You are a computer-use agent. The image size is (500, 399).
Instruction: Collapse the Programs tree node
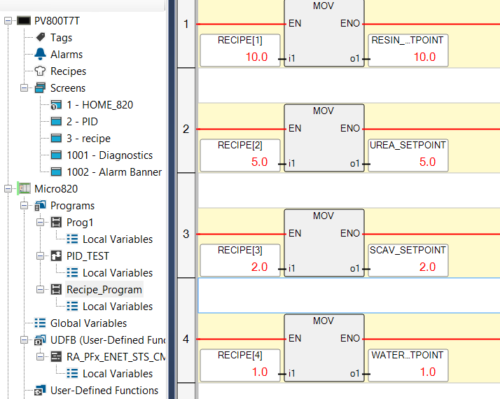click(24, 205)
